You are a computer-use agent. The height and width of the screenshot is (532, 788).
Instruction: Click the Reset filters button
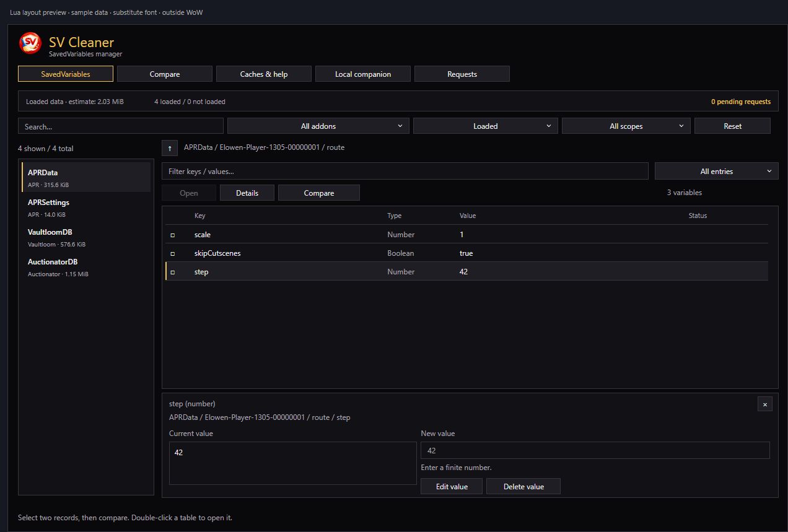click(x=732, y=126)
